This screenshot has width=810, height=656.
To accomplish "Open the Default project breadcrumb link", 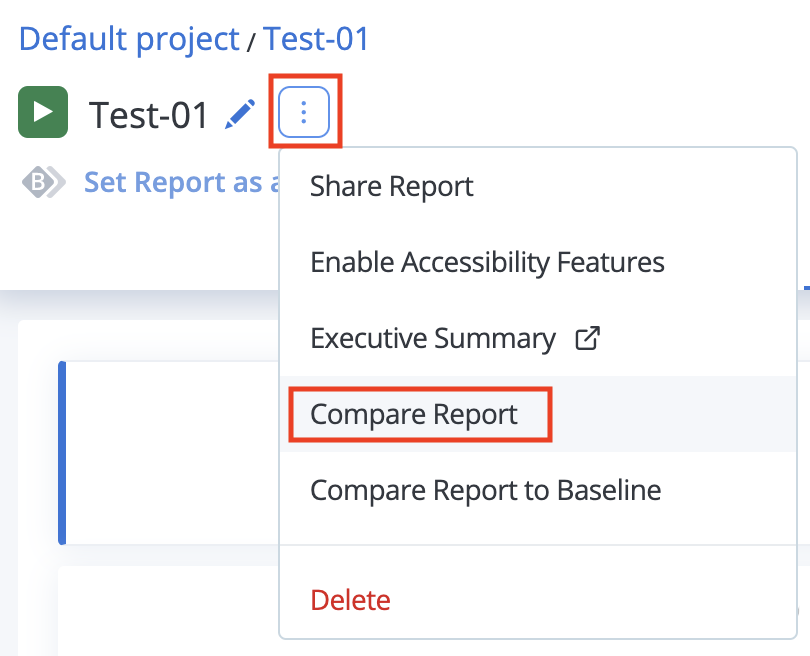I will [x=129, y=39].
